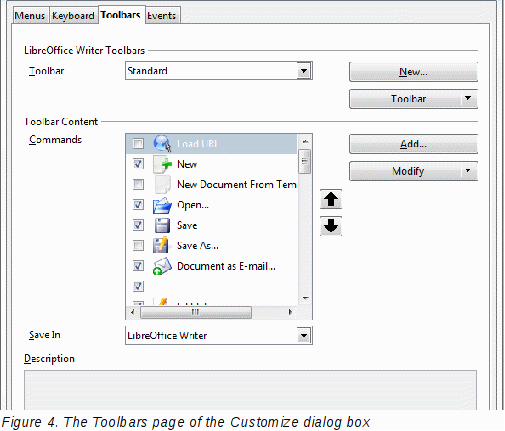The width and height of the screenshot is (505, 431).
Task: Move command up with arrow button
Action: (x=331, y=200)
